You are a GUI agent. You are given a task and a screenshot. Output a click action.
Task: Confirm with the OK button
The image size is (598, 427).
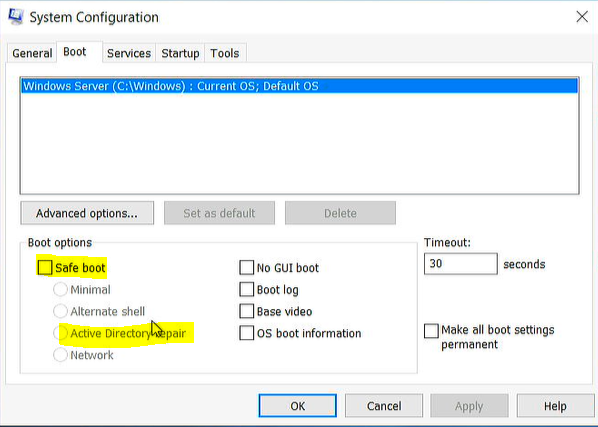tap(297, 406)
